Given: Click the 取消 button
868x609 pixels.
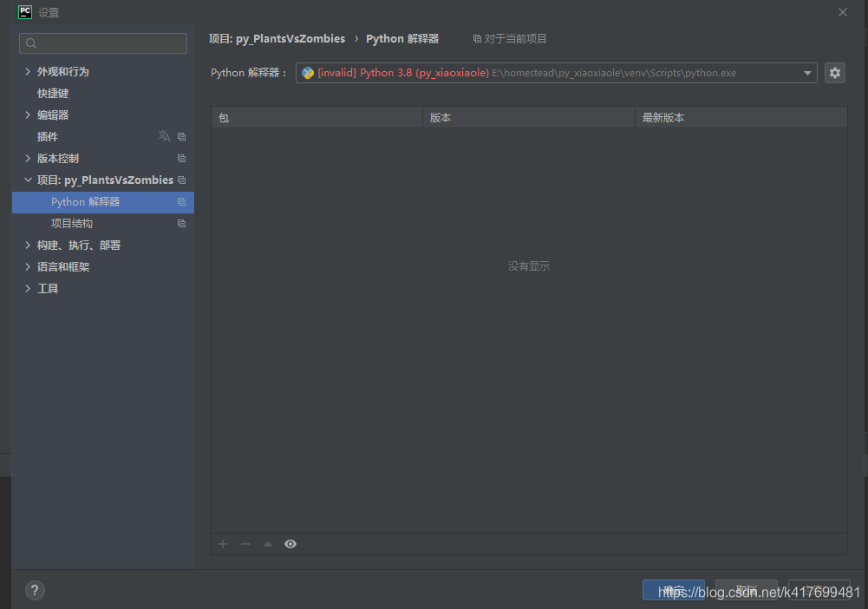Looking at the screenshot, I should pyautogui.click(x=746, y=590).
